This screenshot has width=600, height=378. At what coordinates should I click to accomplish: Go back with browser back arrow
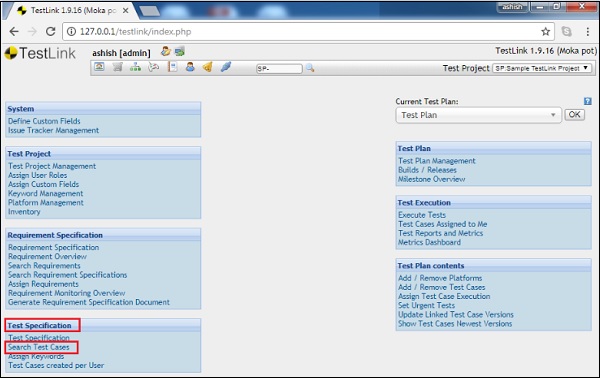14,32
